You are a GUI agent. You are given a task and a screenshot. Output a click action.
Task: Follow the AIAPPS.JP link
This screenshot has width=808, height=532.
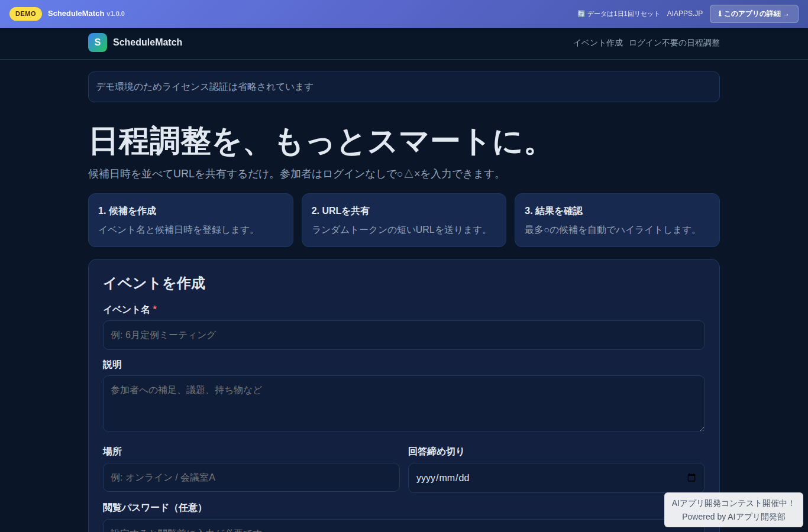pos(685,14)
